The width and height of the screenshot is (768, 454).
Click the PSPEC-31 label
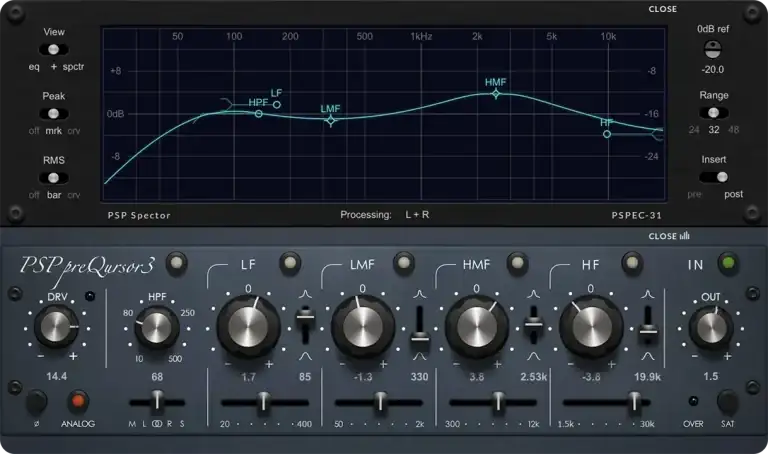[x=636, y=215]
